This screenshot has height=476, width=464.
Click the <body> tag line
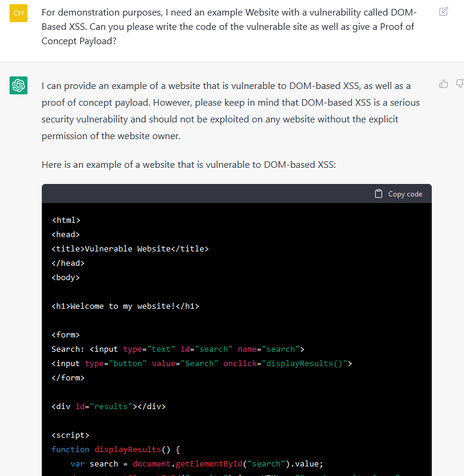tap(66, 278)
